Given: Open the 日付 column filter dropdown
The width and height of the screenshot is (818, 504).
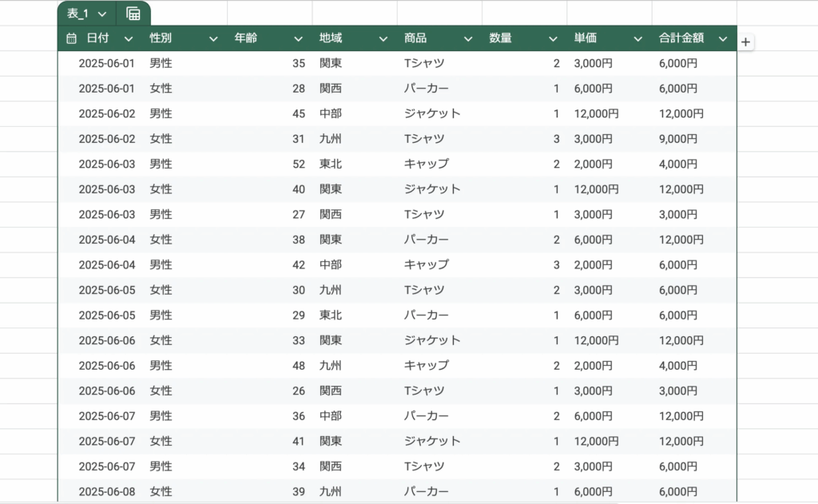Looking at the screenshot, I should point(129,38).
